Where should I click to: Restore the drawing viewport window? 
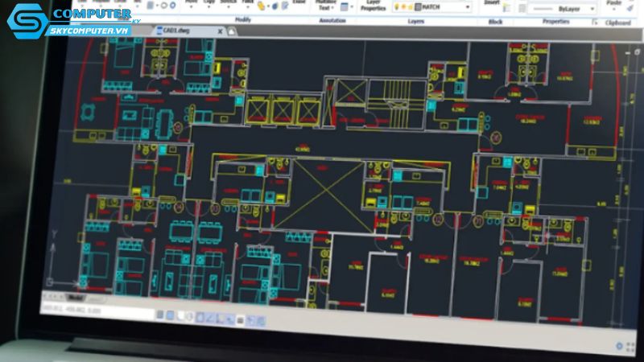[x=637, y=51]
